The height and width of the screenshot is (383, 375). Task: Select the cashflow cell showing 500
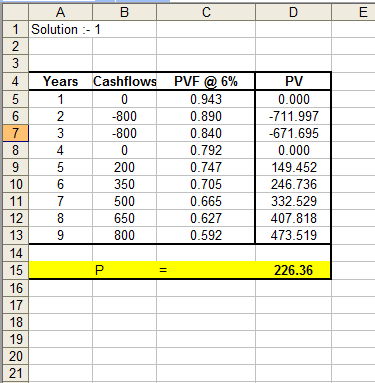(x=124, y=201)
